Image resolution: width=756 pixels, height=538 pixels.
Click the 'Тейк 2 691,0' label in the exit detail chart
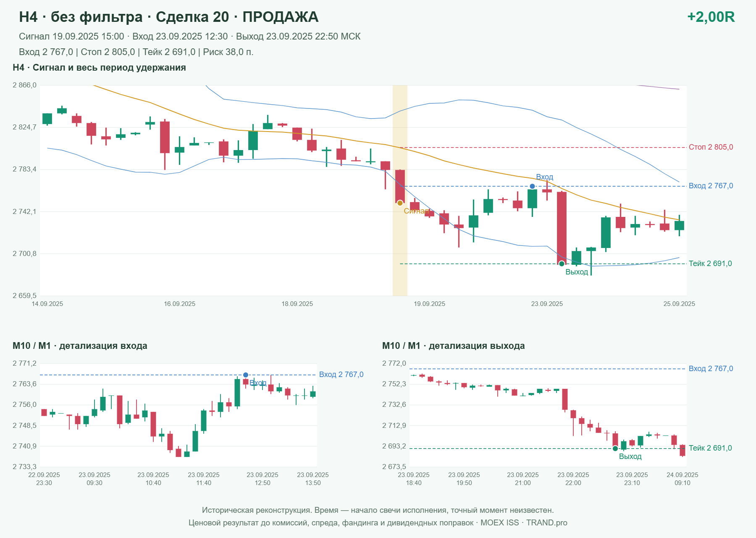(x=710, y=448)
